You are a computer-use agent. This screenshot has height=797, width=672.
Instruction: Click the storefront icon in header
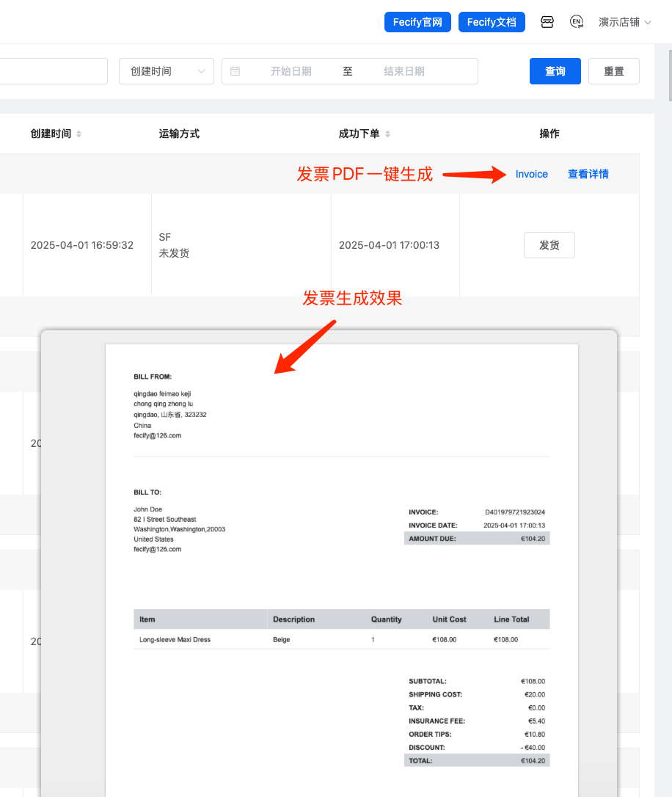click(547, 22)
